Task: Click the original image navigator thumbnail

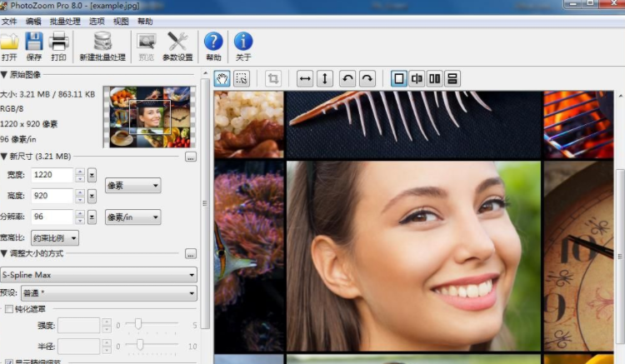Action: (x=149, y=117)
